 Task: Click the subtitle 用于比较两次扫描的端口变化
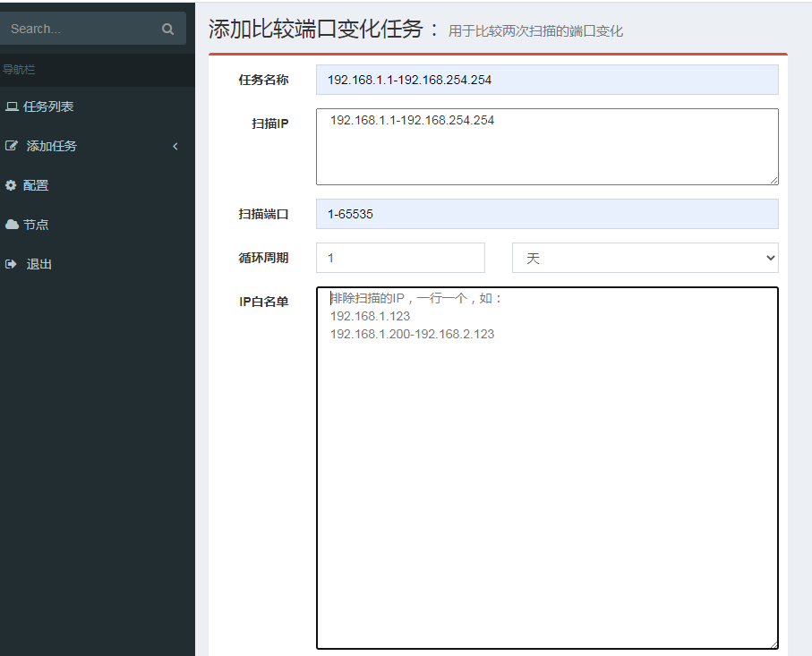tap(535, 31)
